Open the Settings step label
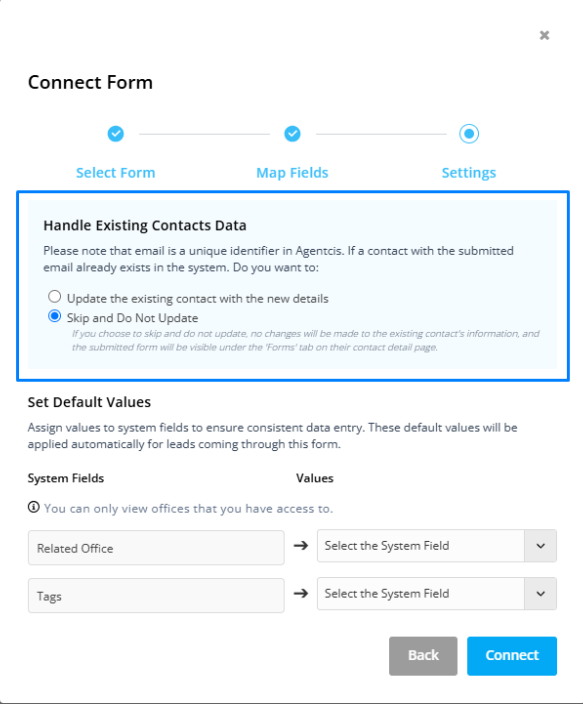Screen dimensions: 583x704 tap(469, 173)
